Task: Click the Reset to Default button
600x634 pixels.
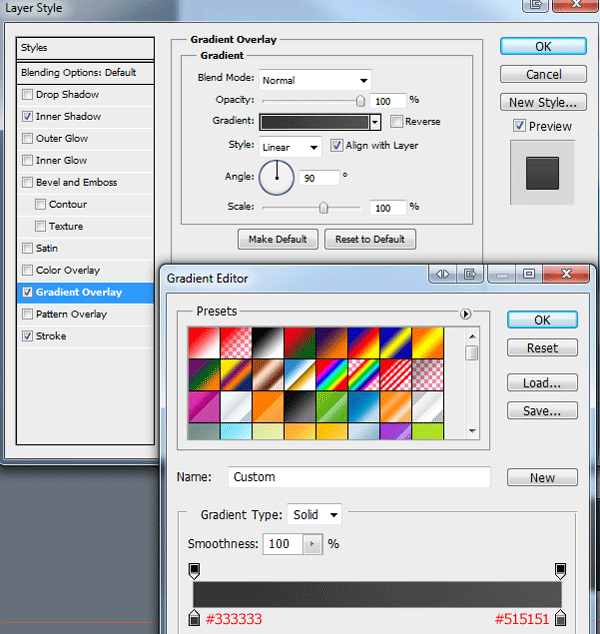Action: click(370, 239)
